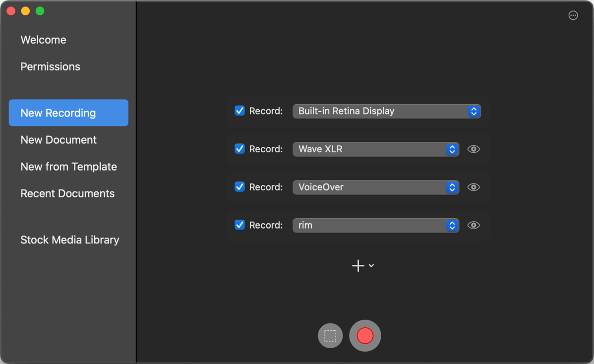Uncheck Record for Built-in Retina Display
This screenshot has height=364, width=594.
239,111
